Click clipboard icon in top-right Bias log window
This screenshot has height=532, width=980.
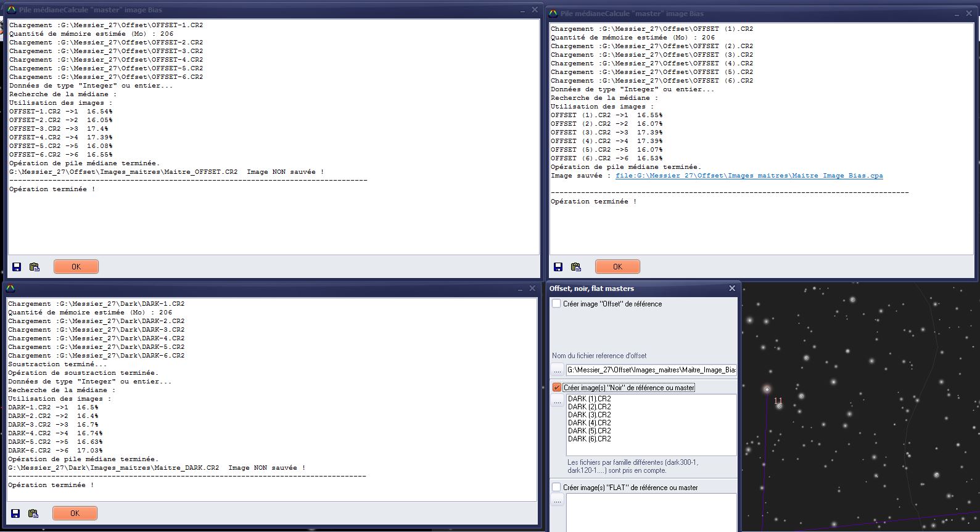[x=576, y=267]
